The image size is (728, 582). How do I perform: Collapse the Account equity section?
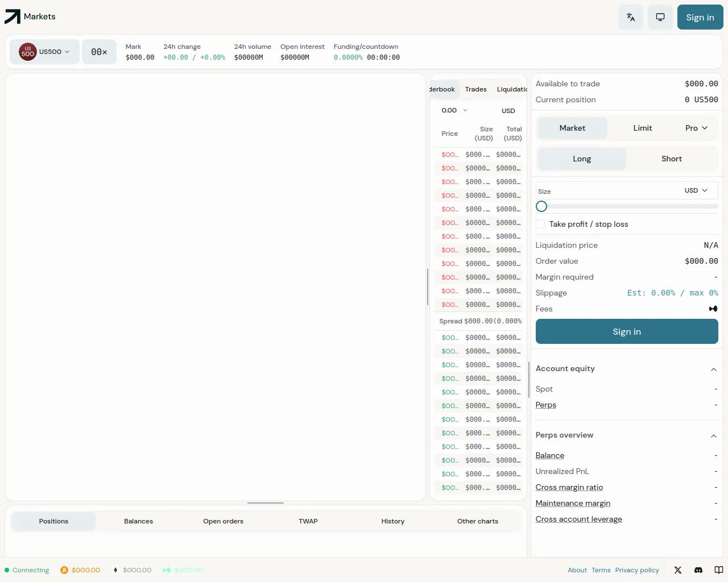(x=713, y=369)
